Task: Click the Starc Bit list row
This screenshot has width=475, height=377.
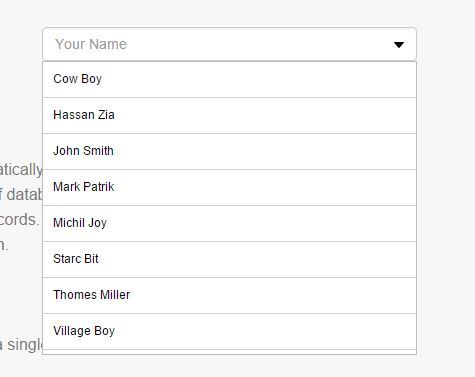Action: coord(229,260)
